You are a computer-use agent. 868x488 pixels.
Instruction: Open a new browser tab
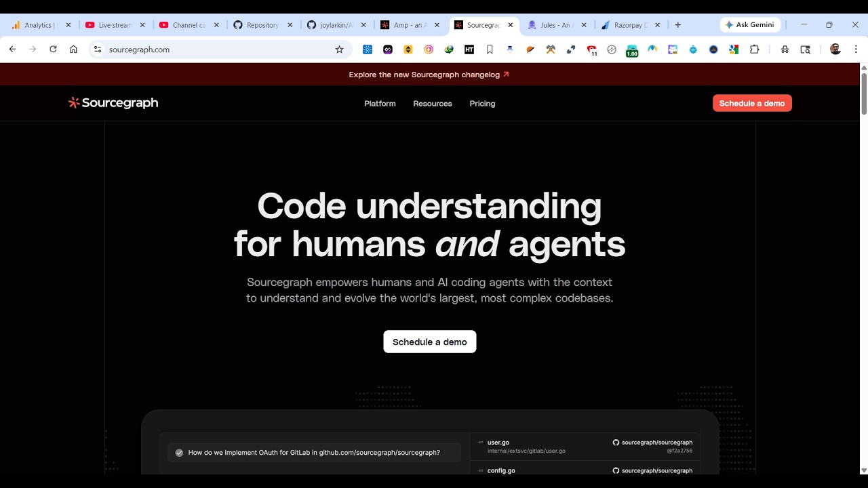(677, 25)
